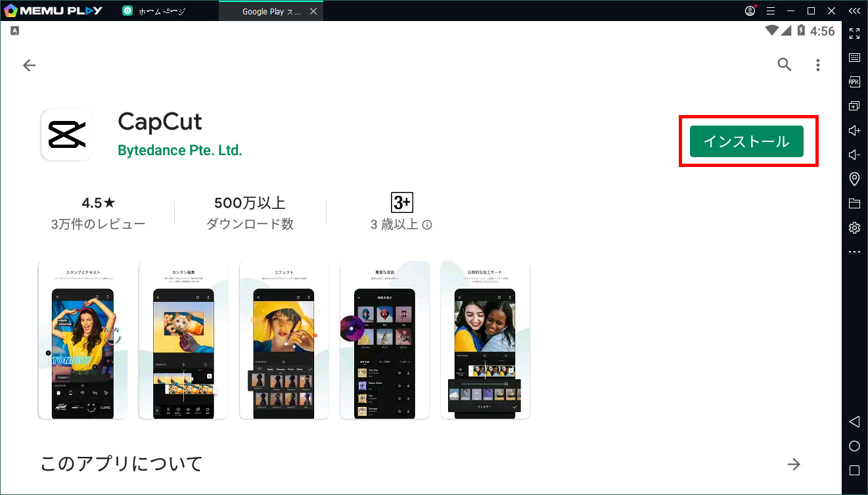This screenshot has width=868, height=495.
Task: Click the battery status icon
Action: (x=801, y=30)
